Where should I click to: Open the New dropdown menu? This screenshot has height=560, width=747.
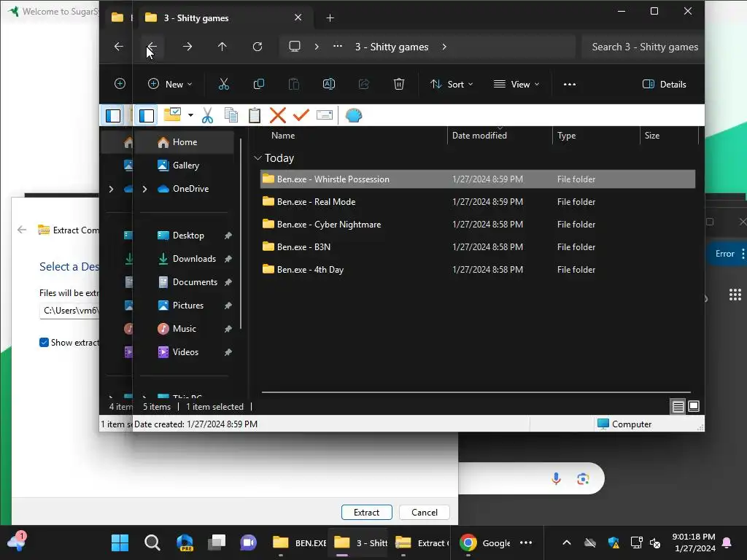tap(170, 85)
